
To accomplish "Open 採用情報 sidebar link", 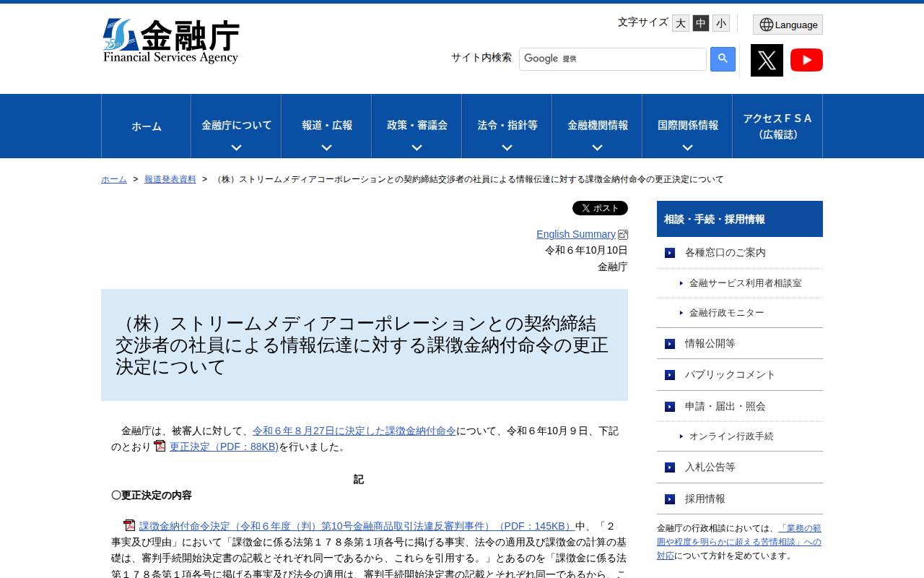I will [x=705, y=499].
